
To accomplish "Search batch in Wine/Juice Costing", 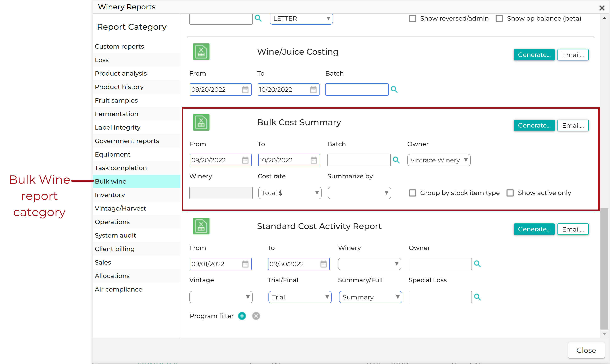I will [394, 89].
